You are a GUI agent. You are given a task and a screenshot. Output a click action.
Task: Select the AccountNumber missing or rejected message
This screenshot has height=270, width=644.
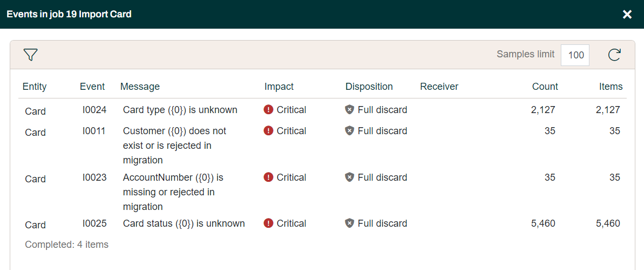[173, 192]
